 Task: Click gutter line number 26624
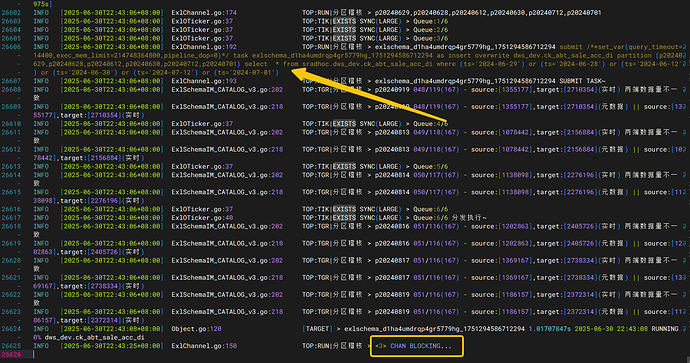point(11,329)
